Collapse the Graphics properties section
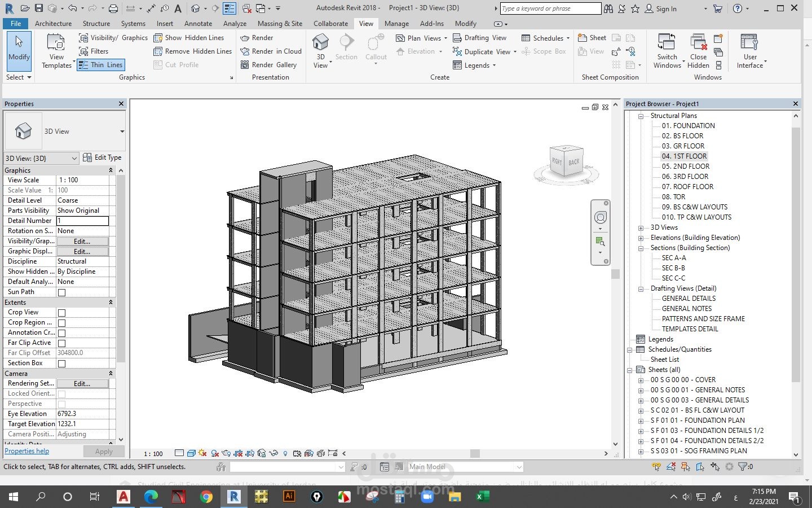The width and height of the screenshot is (812, 508). 111,170
